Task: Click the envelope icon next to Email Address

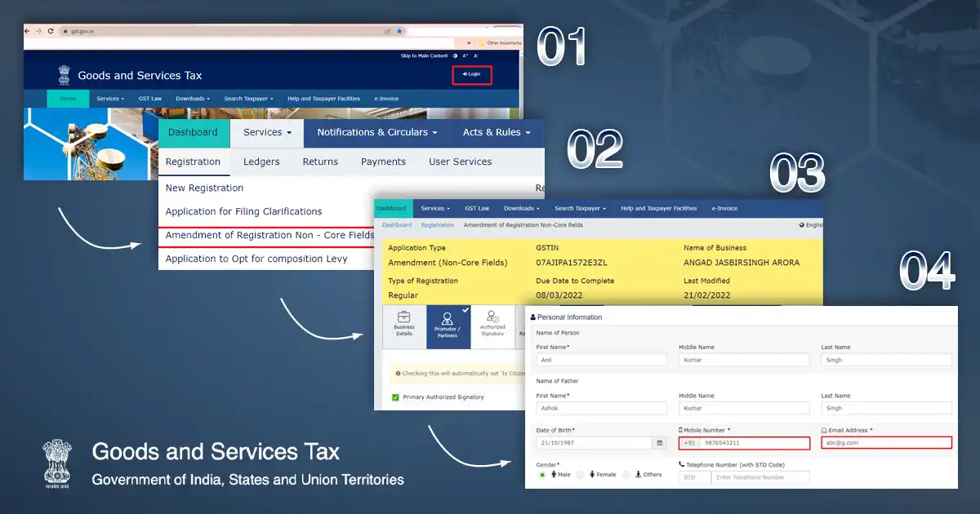Action: [x=823, y=430]
